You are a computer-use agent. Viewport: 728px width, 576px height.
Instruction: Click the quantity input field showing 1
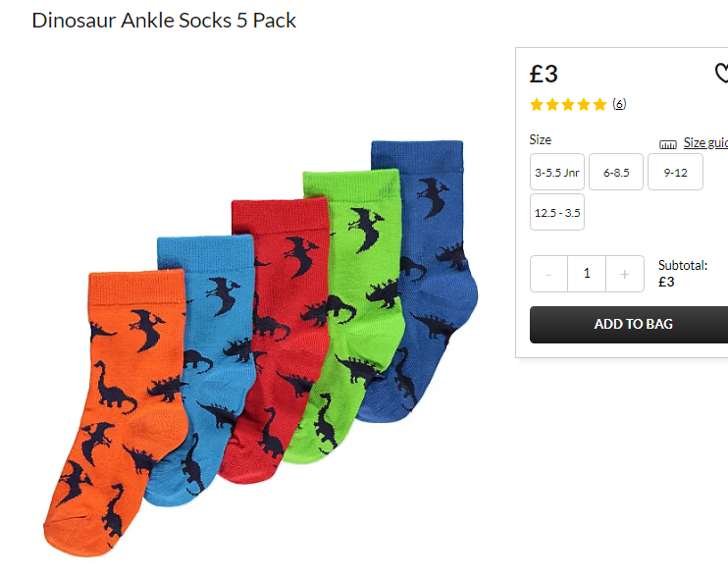[587, 274]
